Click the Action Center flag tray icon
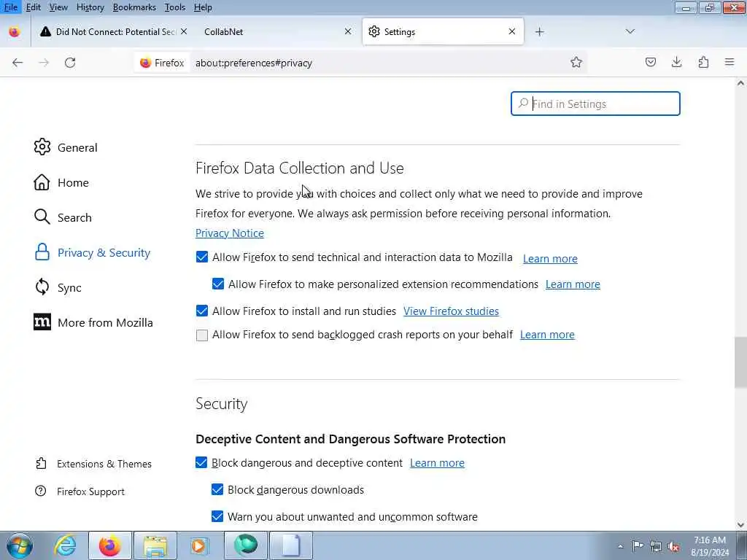The height and width of the screenshot is (560, 747). pos(638,546)
